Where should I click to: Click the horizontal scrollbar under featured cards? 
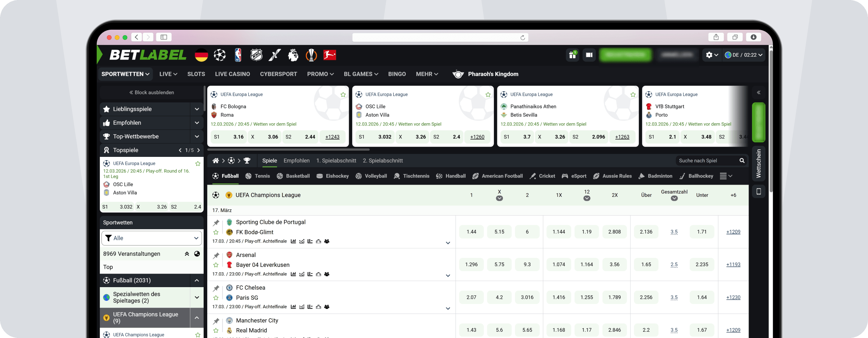289,149
